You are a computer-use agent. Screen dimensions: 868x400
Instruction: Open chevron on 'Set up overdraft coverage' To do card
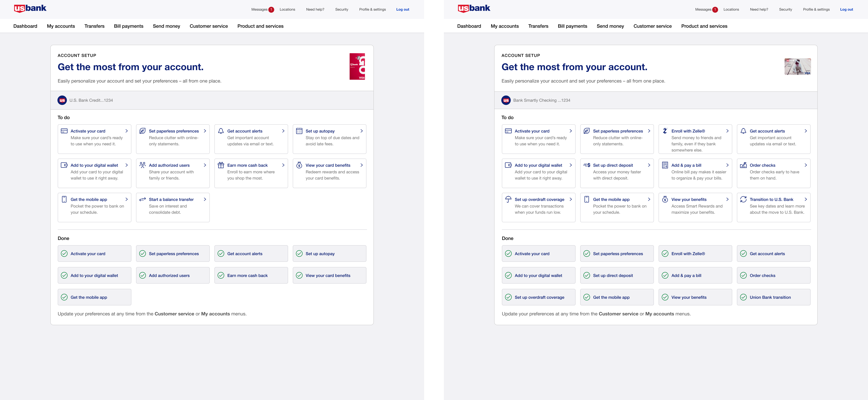point(571,199)
